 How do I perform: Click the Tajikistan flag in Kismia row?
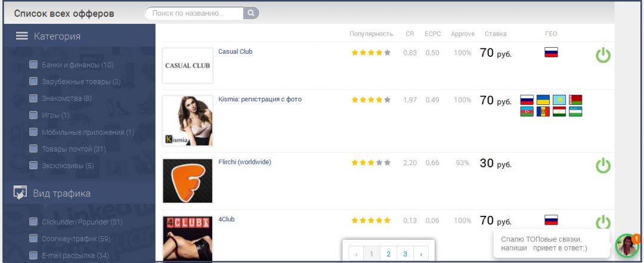tap(559, 112)
